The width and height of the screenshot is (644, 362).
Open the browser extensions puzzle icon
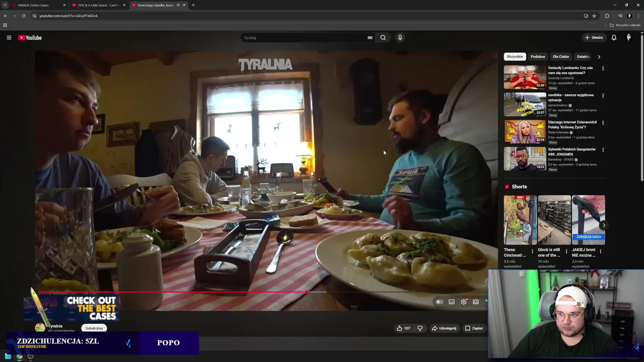point(607,16)
